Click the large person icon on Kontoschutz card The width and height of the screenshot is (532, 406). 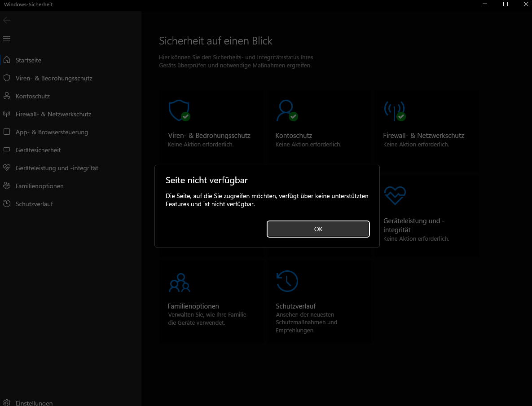coord(287,110)
